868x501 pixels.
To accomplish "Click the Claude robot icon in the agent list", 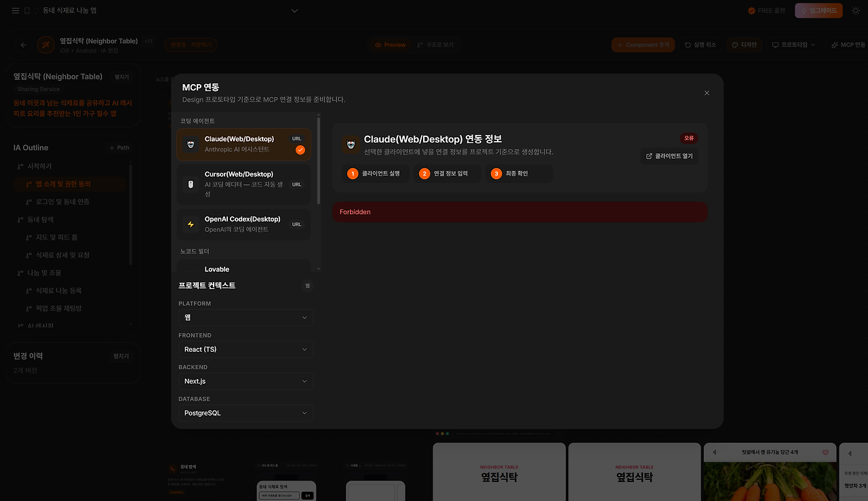I will (191, 144).
